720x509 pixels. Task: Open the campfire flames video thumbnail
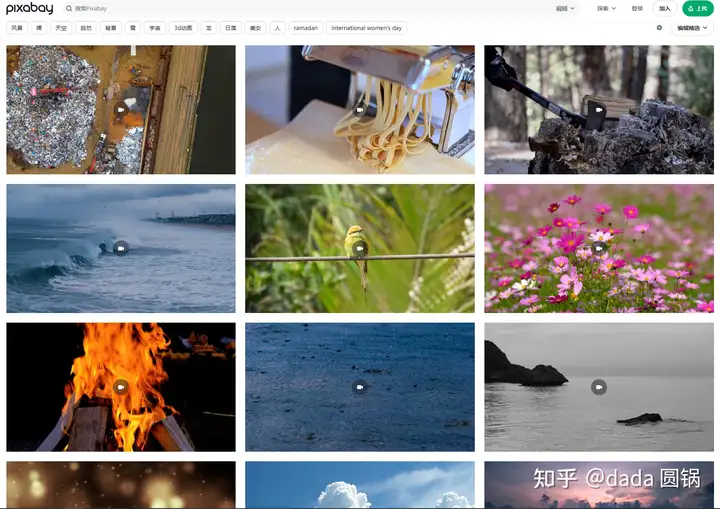(121, 387)
